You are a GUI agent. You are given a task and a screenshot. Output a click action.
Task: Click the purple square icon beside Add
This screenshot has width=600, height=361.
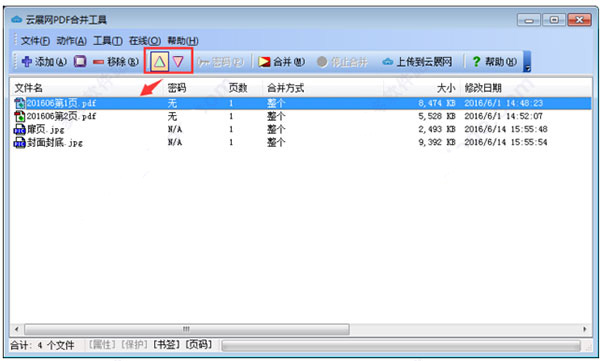pyautogui.click(x=80, y=62)
